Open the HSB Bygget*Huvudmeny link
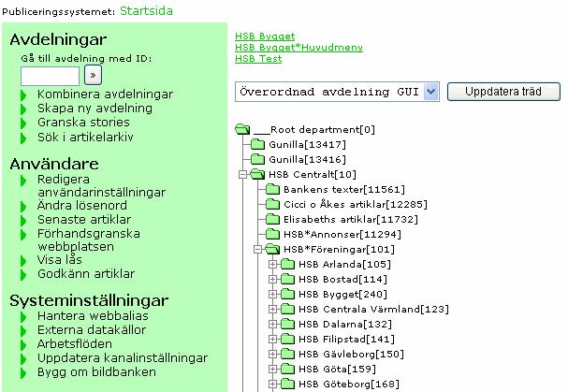The width and height of the screenshot is (568, 392). coord(299,48)
